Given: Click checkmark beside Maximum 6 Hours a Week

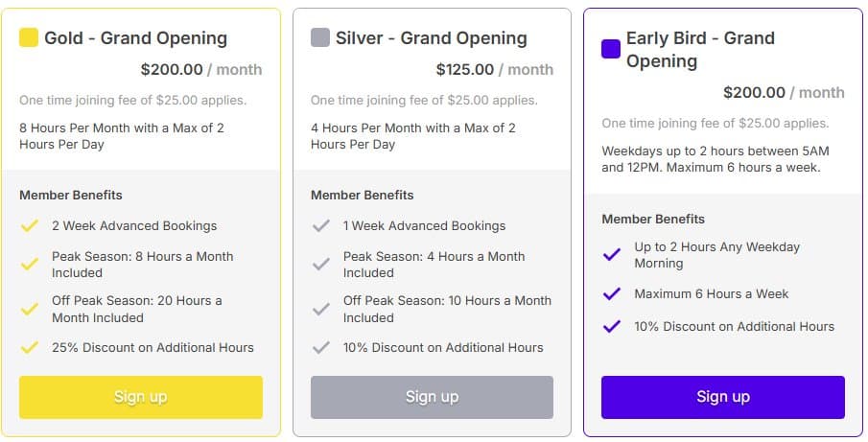Looking at the screenshot, I should pyautogui.click(x=611, y=294).
